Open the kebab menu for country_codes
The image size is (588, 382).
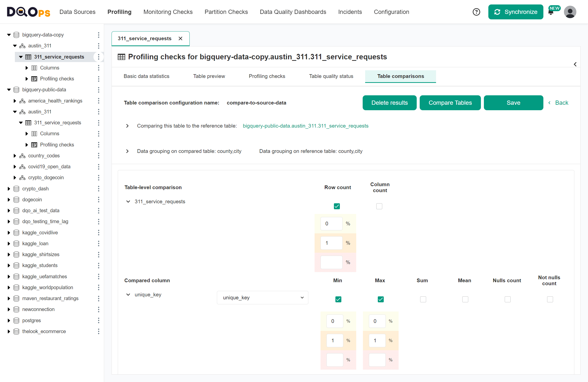click(x=98, y=156)
